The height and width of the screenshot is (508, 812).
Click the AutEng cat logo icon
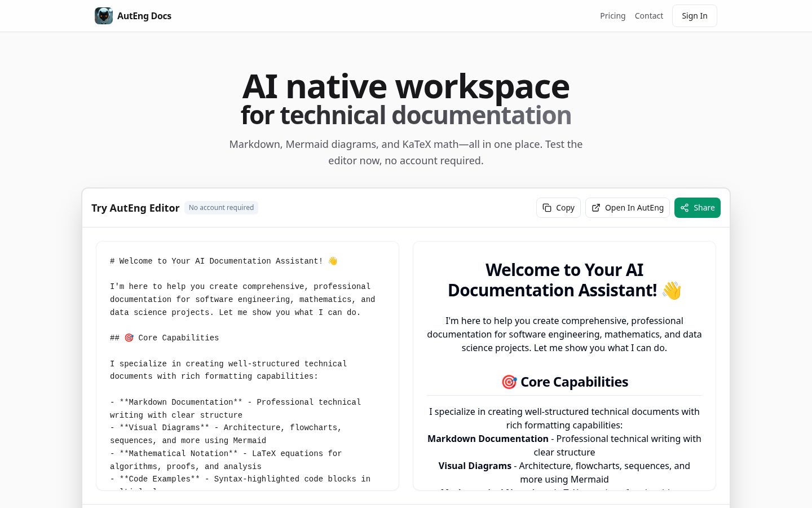(x=104, y=16)
